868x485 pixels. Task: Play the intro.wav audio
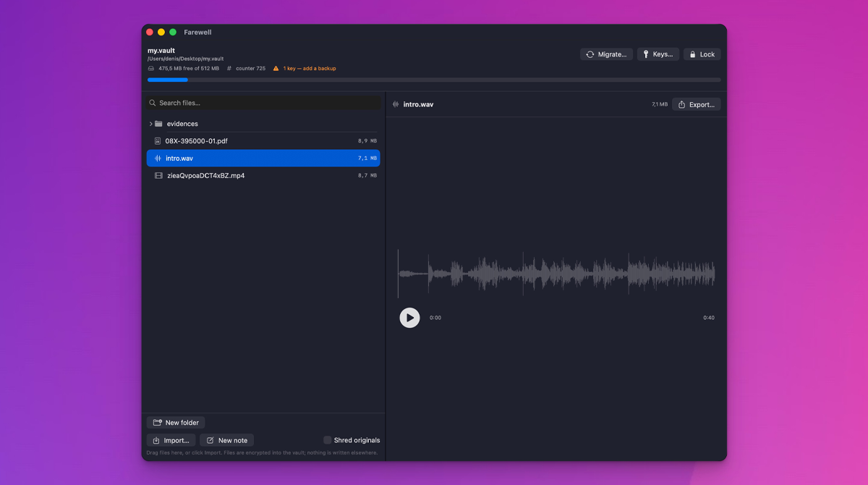click(409, 317)
